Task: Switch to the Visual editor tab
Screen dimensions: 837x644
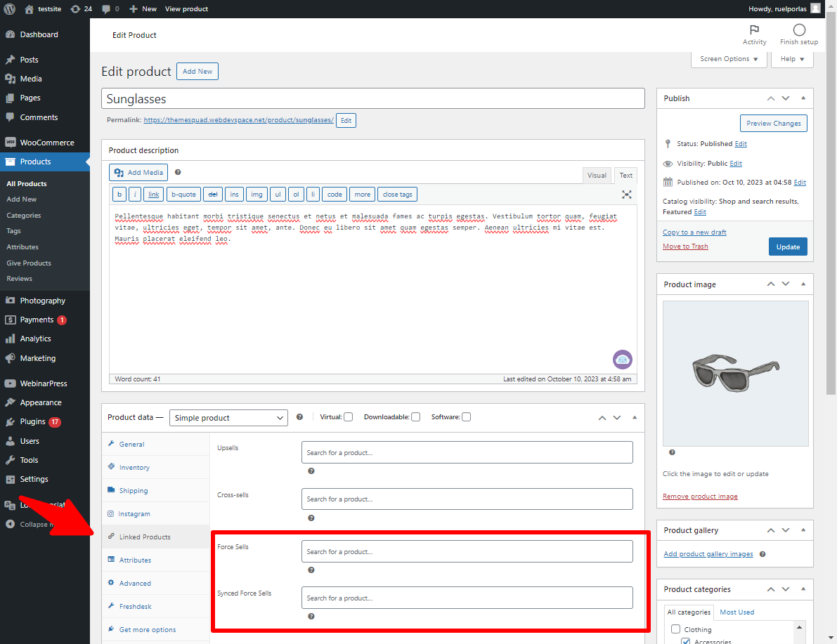Action: 597,175
